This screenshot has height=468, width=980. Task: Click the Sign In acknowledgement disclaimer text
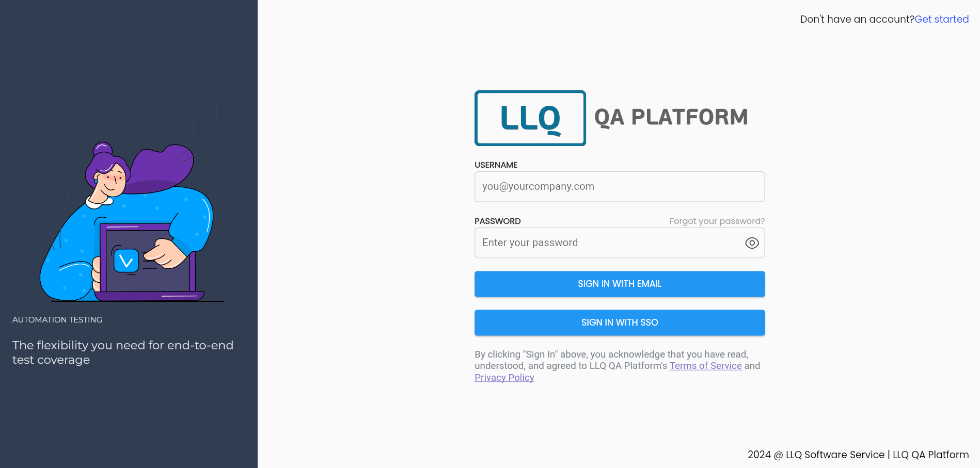(618, 366)
